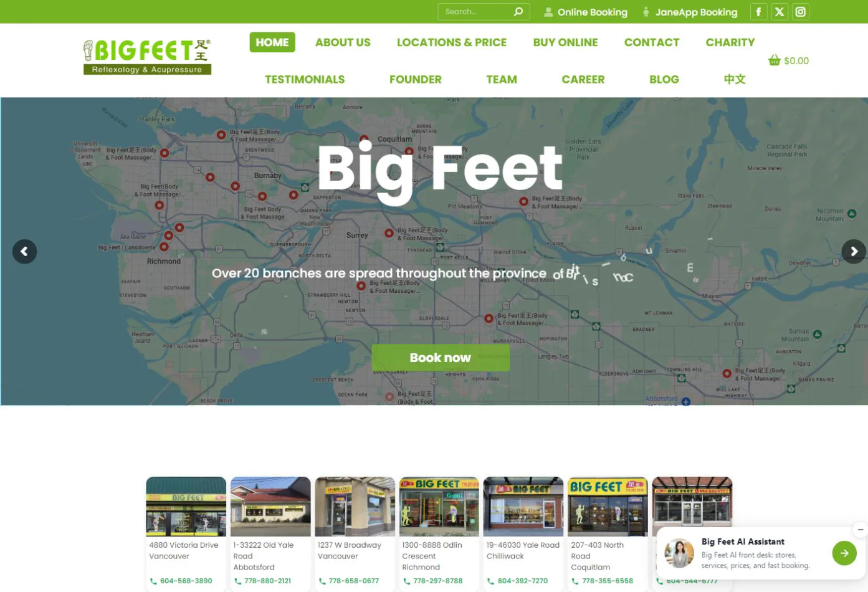Click the Online Booking person icon
This screenshot has height=592, width=868.
pyautogui.click(x=548, y=12)
